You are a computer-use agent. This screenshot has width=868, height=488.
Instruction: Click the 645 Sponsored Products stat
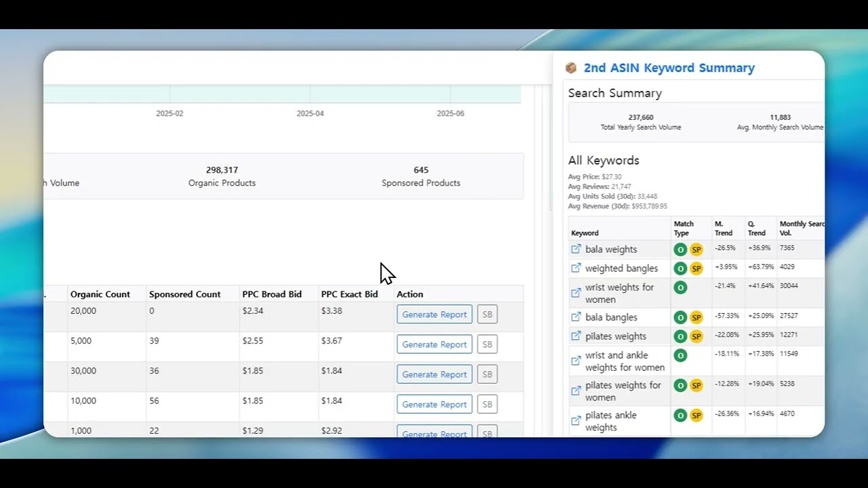point(420,176)
